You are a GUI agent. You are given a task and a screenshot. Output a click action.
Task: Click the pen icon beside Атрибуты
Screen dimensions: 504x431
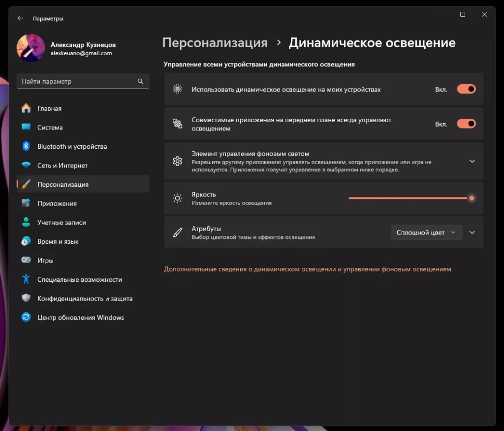[x=177, y=232]
